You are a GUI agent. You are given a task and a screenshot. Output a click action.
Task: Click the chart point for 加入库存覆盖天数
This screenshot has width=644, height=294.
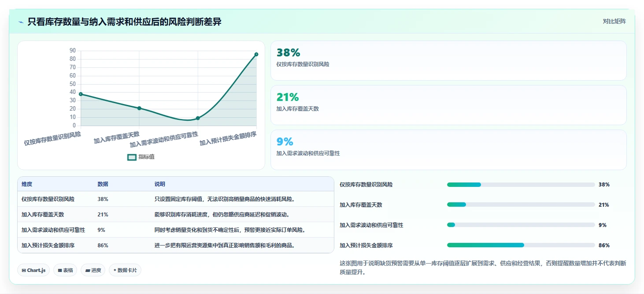pos(139,108)
